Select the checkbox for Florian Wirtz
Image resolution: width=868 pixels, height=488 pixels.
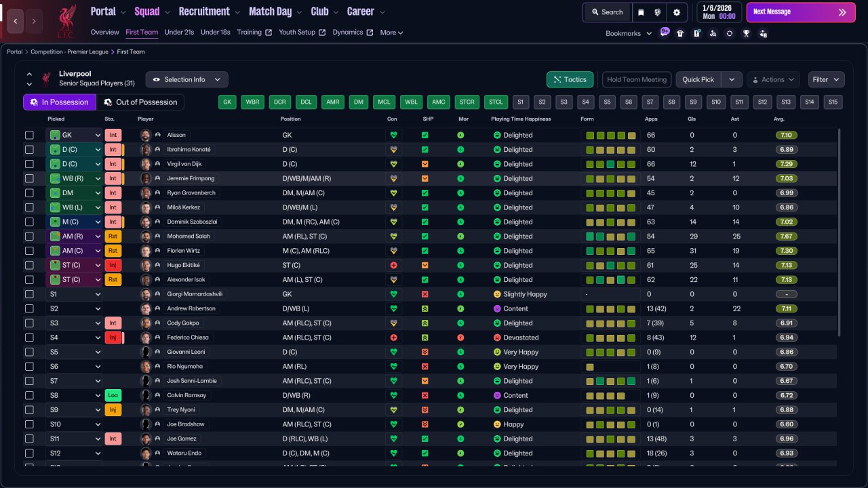[29, 251]
